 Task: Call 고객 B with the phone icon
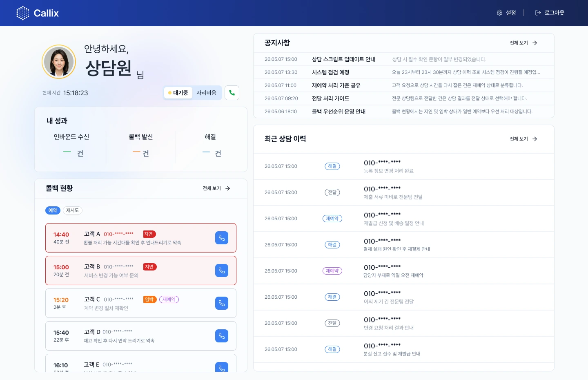(222, 270)
